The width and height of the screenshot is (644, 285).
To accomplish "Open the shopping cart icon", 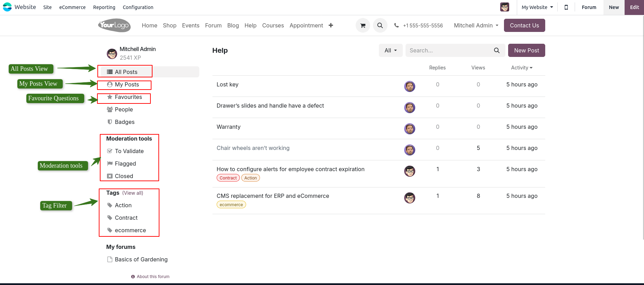I will [x=363, y=25].
